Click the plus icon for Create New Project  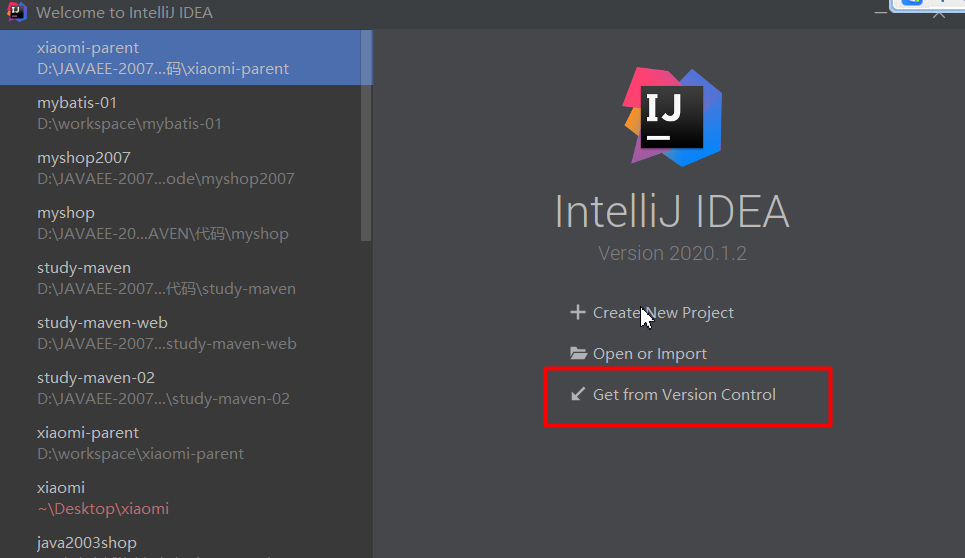[577, 313]
